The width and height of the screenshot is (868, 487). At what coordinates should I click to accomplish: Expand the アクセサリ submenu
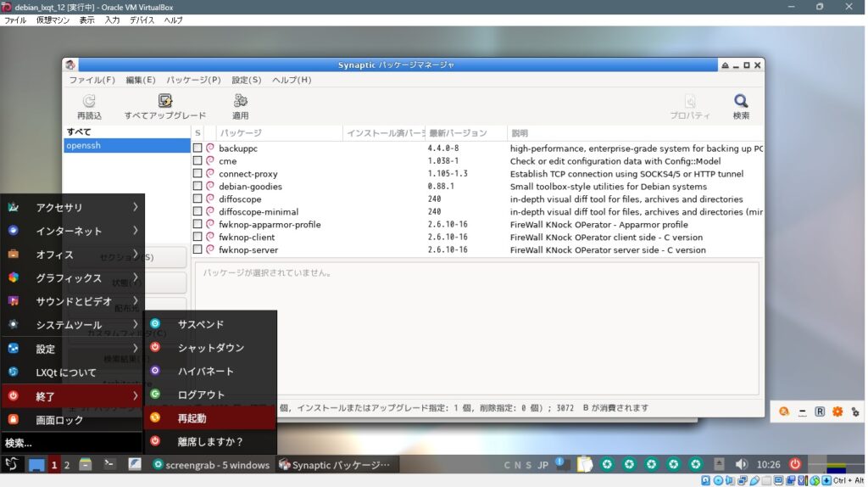click(73, 207)
